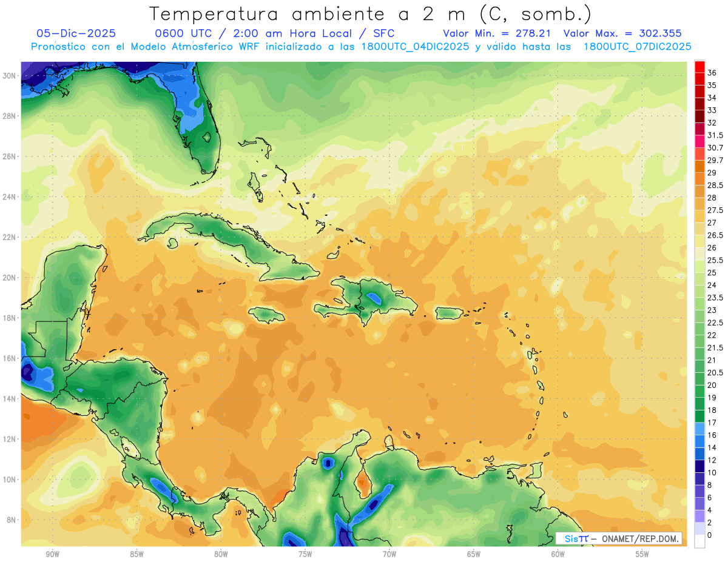Screen dimensions: 728x562
Task: Click the latitude label '28N'
Action: coord(10,116)
